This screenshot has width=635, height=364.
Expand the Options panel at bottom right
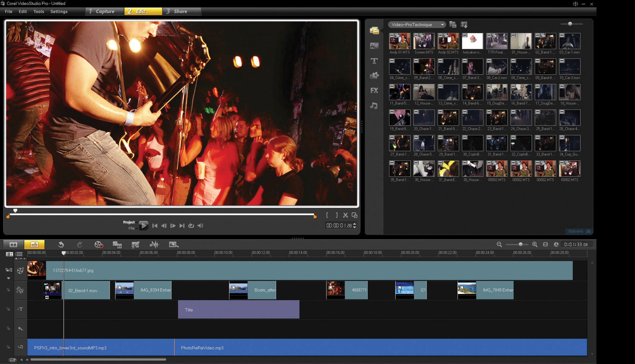(x=578, y=231)
